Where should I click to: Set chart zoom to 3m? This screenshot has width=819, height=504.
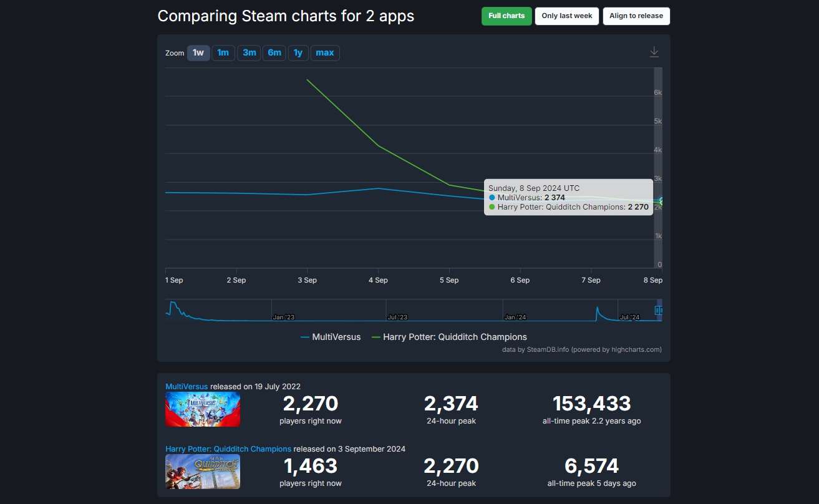click(x=249, y=53)
